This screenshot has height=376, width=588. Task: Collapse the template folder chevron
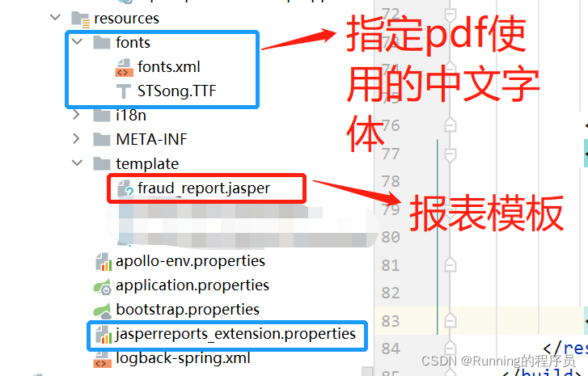pyautogui.click(x=78, y=163)
